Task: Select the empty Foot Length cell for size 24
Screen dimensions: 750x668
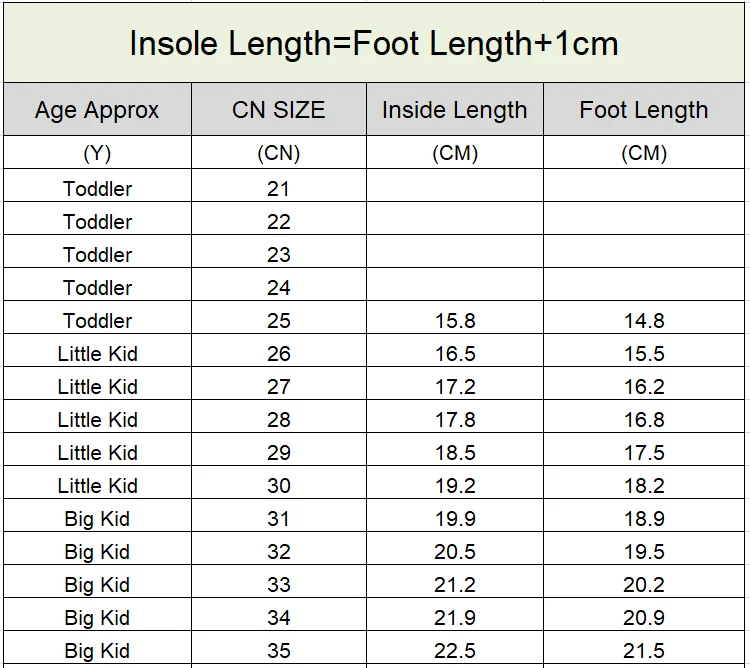Action: pyautogui.click(x=643, y=287)
